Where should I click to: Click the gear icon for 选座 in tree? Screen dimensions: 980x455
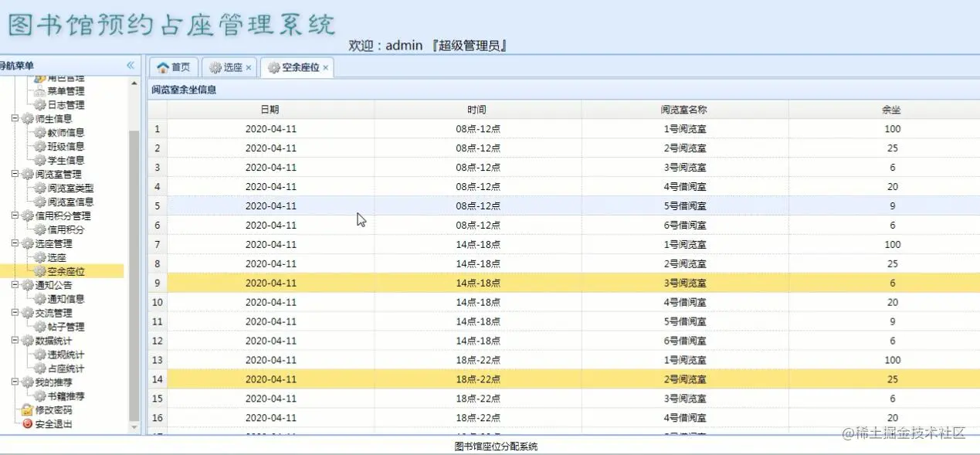[40, 258]
